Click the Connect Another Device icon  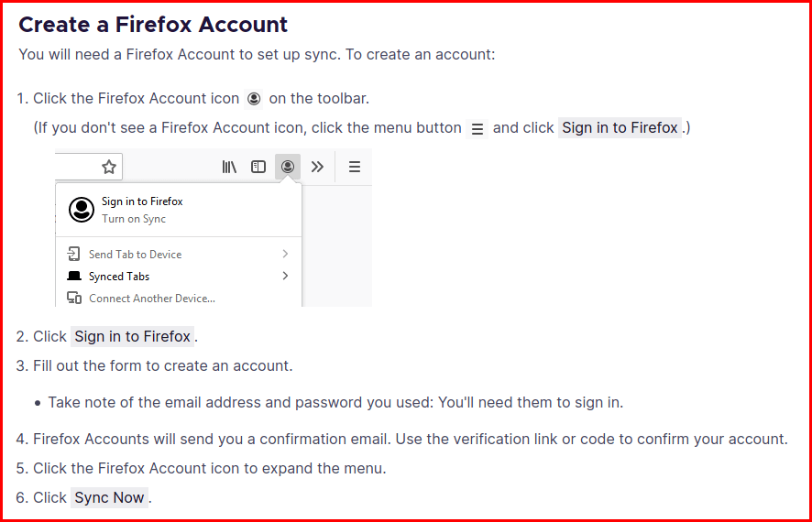[x=74, y=298]
